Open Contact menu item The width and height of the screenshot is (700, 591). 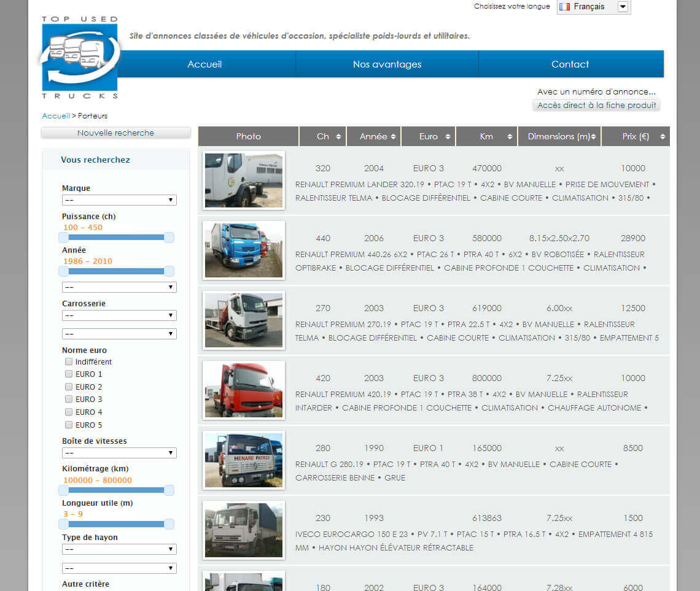(x=570, y=64)
